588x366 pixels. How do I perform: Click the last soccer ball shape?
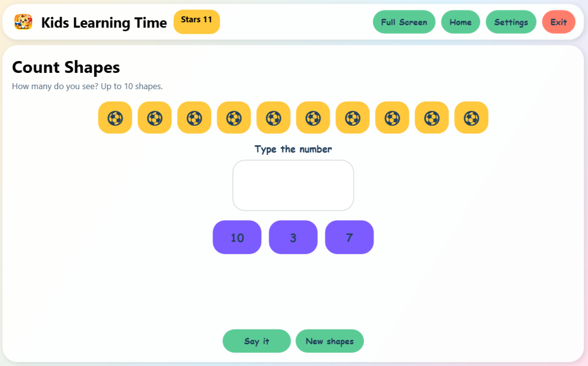tap(471, 118)
